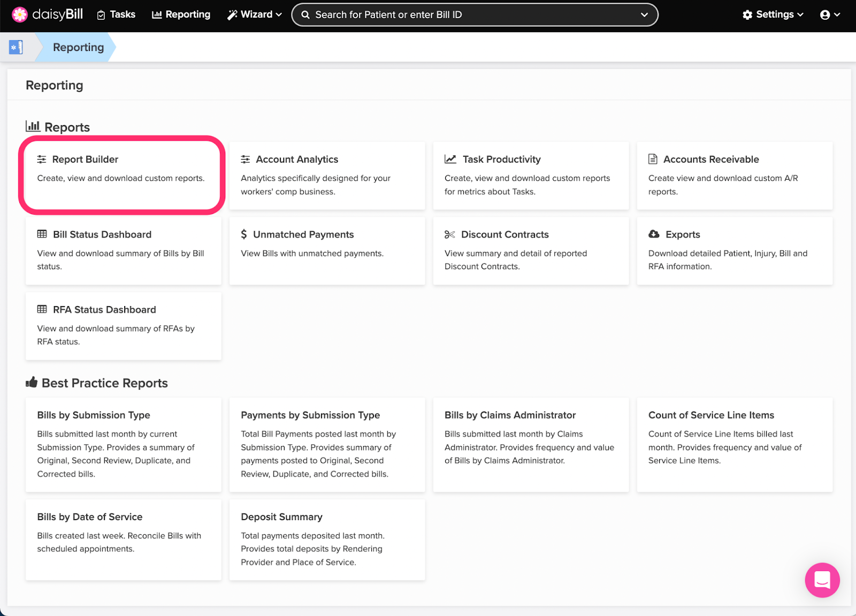Click the RFA Status Dashboard grid icon
Viewport: 856px width, 616px height.
click(42, 309)
